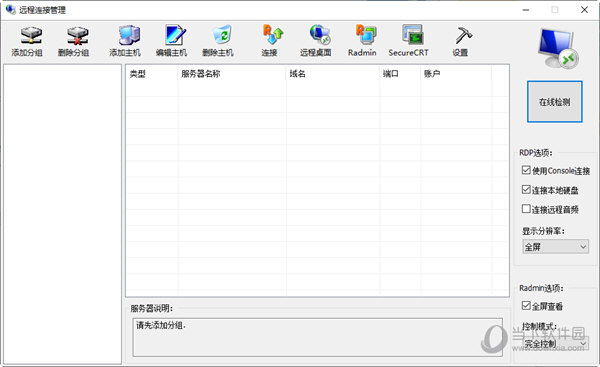Enable 连接远程音频 checkbox
This screenshot has height=367, width=600.
click(x=526, y=209)
